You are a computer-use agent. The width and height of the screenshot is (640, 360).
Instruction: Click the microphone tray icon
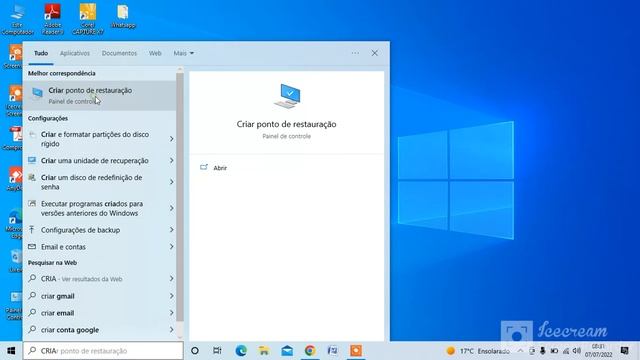pyautogui.click(x=543, y=351)
